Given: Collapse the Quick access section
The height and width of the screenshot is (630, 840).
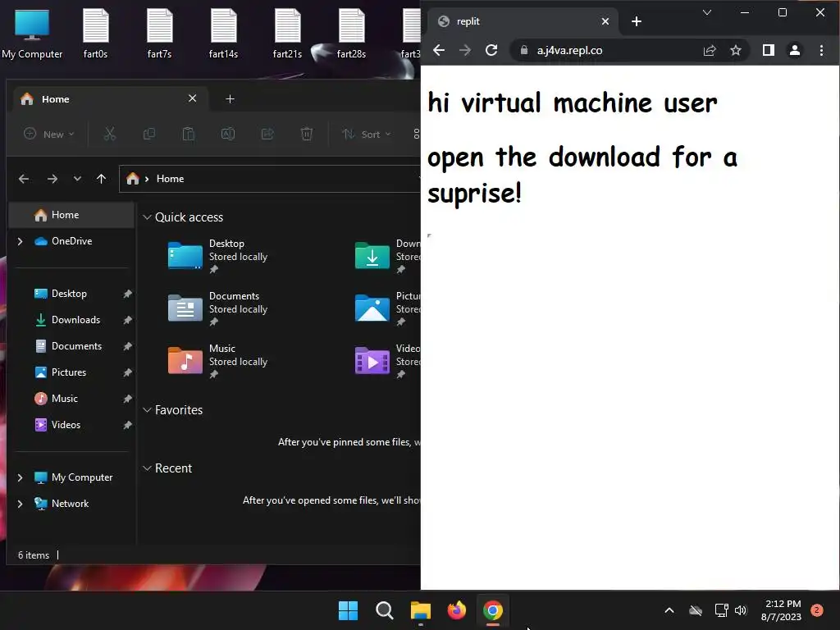Looking at the screenshot, I should click(x=147, y=217).
